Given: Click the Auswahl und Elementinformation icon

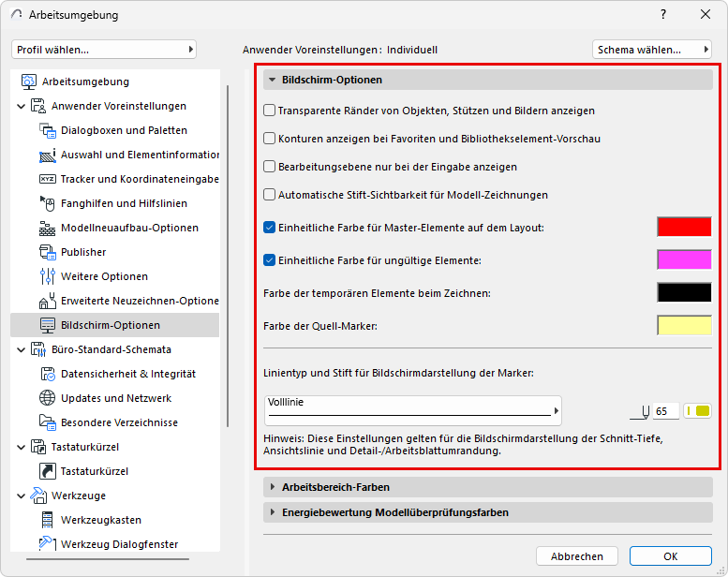Looking at the screenshot, I should (48, 155).
